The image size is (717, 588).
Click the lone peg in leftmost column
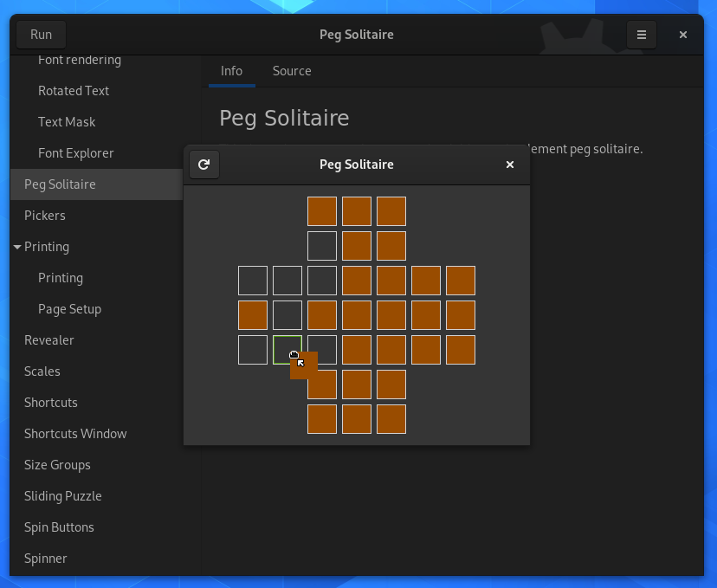point(253,315)
